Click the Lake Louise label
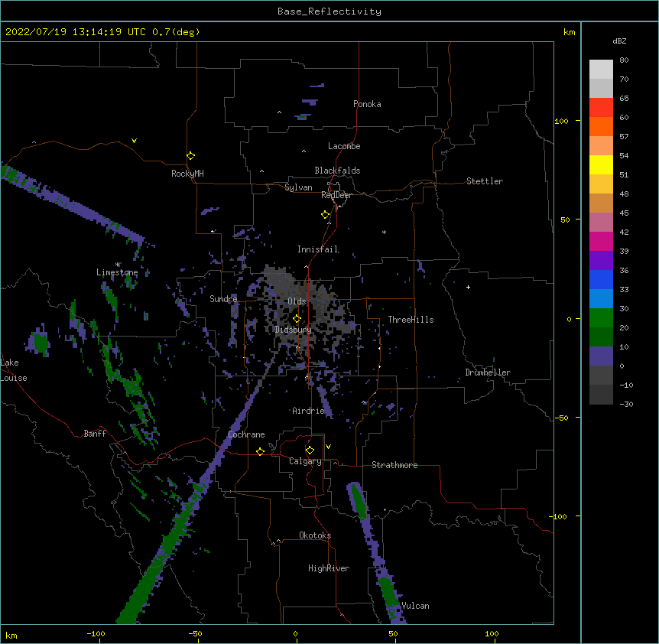Image resolution: width=659 pixels, height=644 pixels. click(x=14, y=370)
